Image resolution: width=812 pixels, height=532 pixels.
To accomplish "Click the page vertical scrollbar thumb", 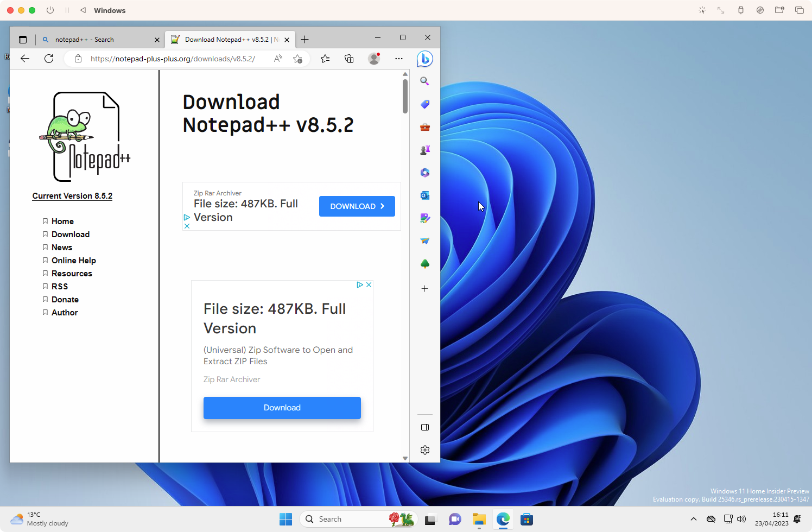I will click(405, 96).
